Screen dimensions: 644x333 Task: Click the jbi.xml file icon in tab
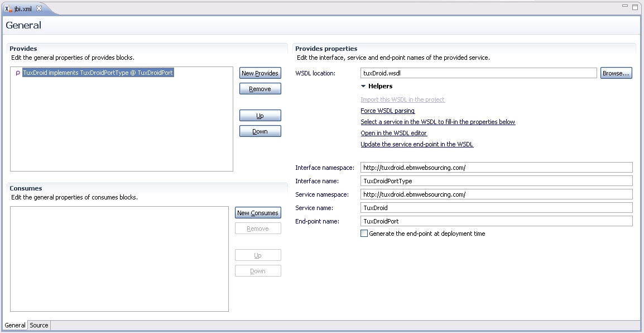pos(8,8)
